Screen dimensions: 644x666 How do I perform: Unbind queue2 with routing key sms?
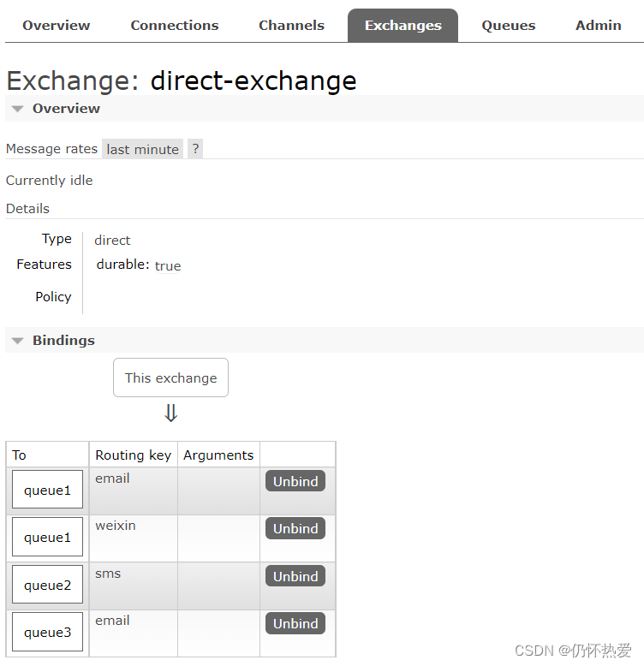(295, 576)
